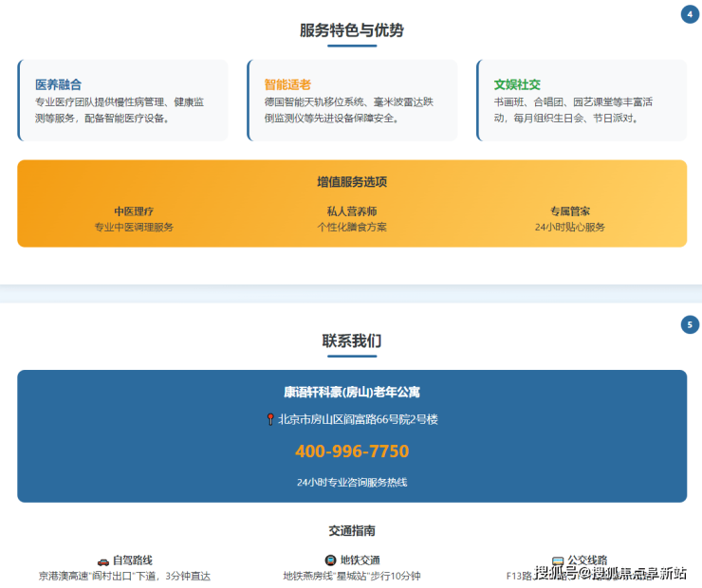Click the car icon beside 自驾路线
The height and width of the screenshot is (588, 702).
pyautogui.click(x=102, y=560)
